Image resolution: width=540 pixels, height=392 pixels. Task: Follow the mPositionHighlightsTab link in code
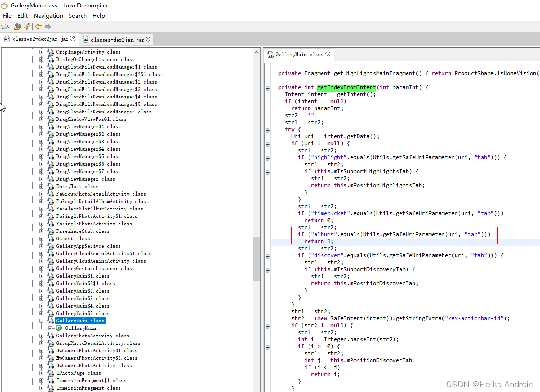click(x=385, y=185)
